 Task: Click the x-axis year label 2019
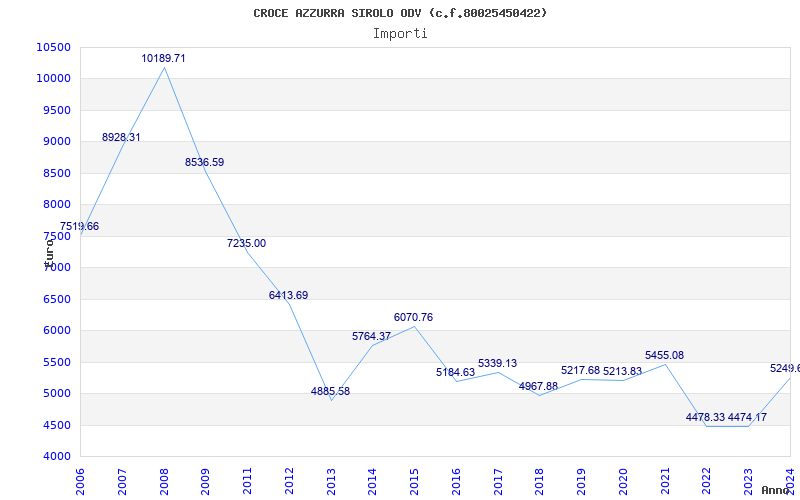(581, 481)
